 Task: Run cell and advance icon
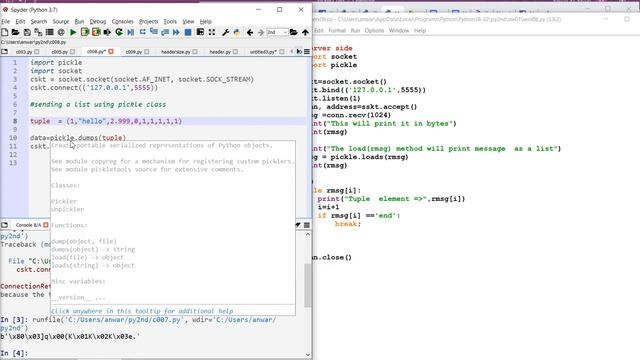tap(96, 32)
